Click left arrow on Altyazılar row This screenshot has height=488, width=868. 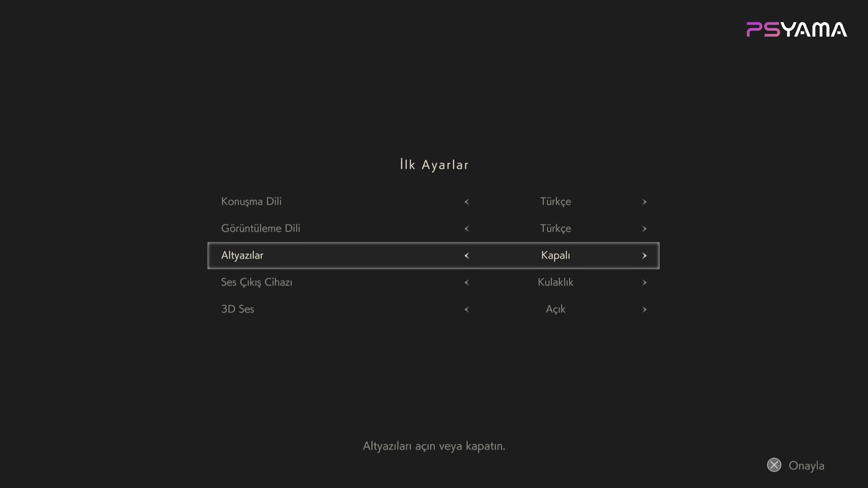tap(467, 256)
